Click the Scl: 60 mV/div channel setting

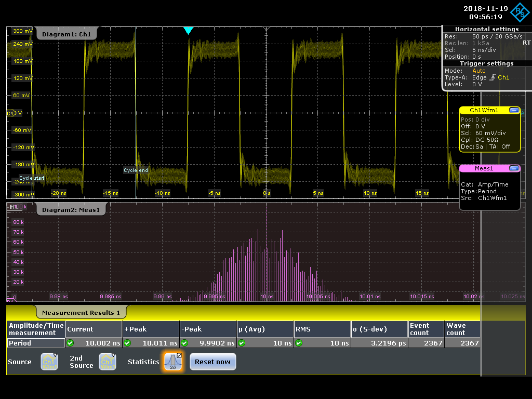(483, 133)
